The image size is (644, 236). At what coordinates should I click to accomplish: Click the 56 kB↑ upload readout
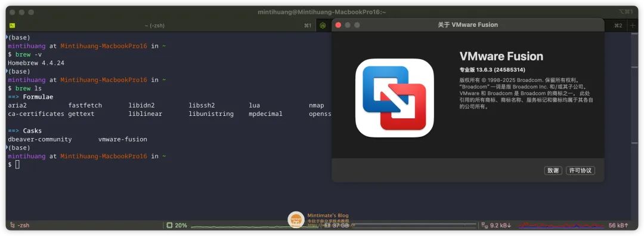618,225
